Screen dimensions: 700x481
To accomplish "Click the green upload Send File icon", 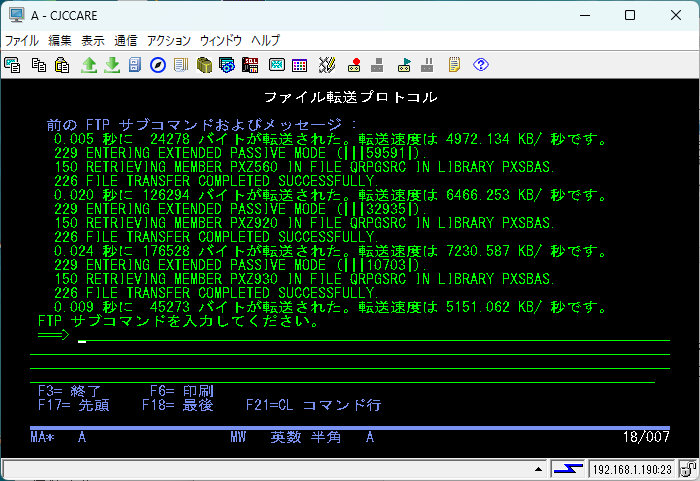I will point(89,65).
